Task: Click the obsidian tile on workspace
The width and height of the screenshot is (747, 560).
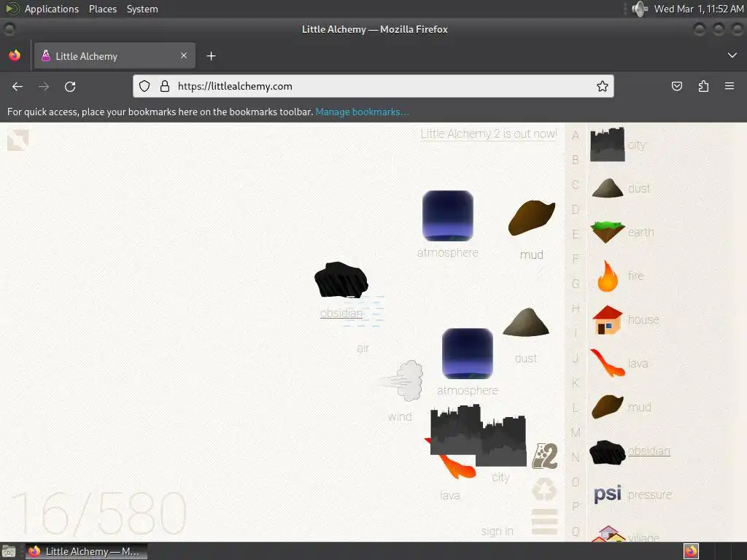Action: (x=341, y=280)
